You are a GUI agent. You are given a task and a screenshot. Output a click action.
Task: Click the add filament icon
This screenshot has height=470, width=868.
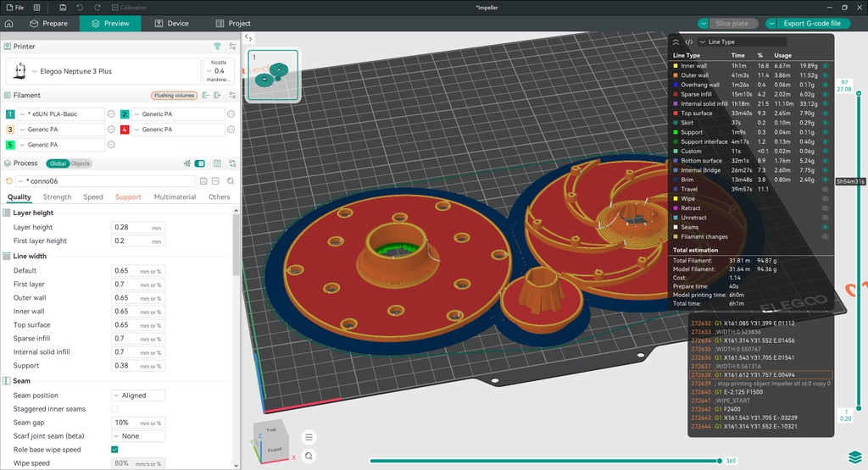(x=218, y=95)
